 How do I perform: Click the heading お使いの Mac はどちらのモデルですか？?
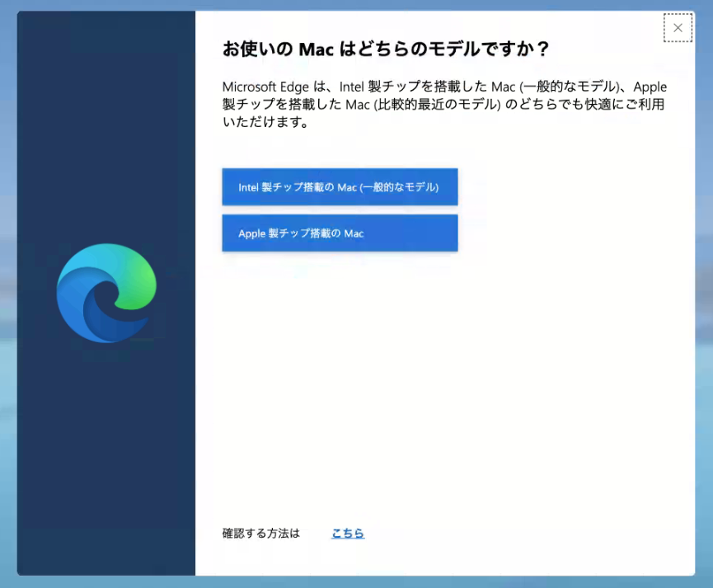[386, 49]
